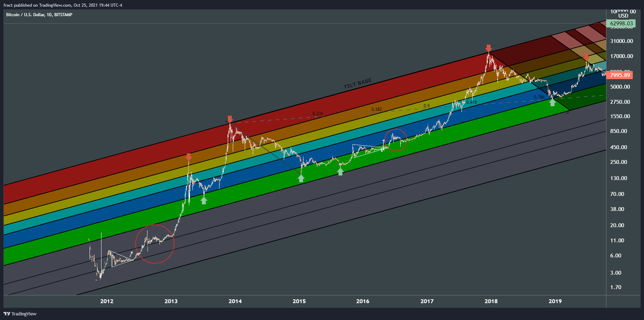Click the 1.70 price axis value
This screenshot has width=644, height=320.
pos(616,287)
